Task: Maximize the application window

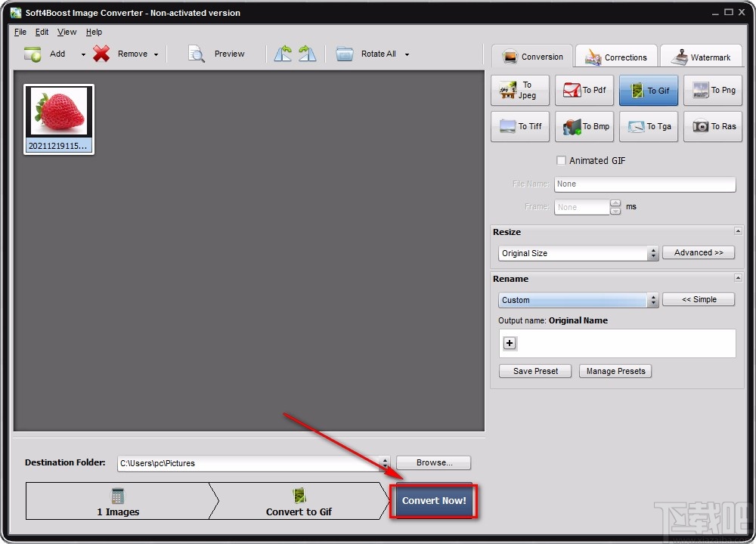Action: (x=729, y=12)
